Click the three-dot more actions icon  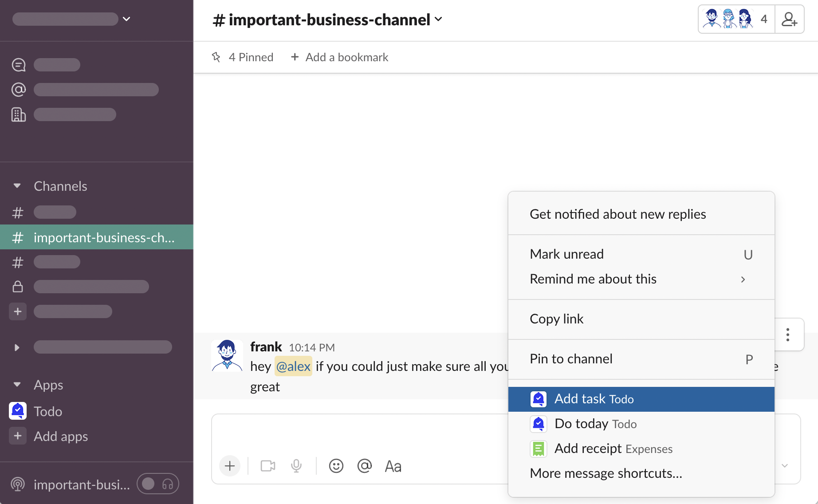(x=788, y=335)
